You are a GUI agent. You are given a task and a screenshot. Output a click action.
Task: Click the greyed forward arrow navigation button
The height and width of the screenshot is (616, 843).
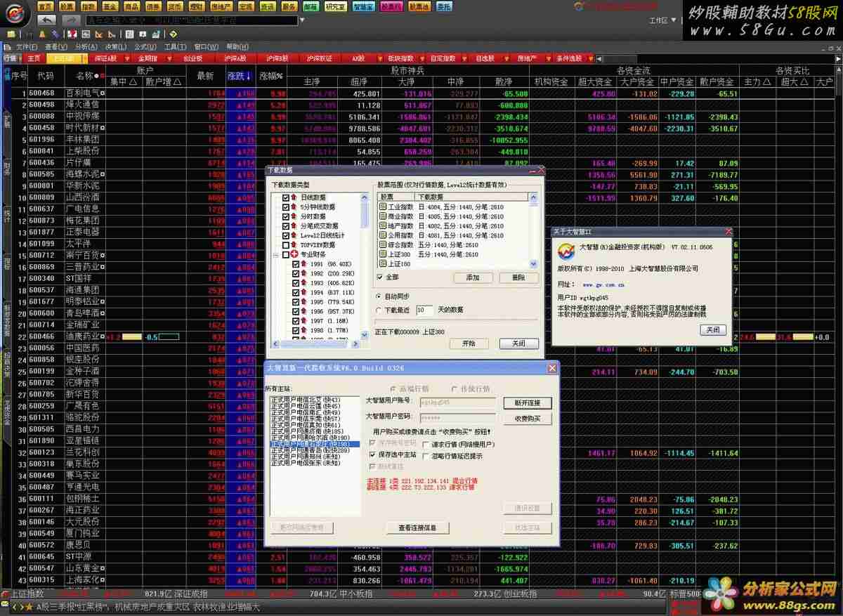pyautogui.click(x=71, y=20)
